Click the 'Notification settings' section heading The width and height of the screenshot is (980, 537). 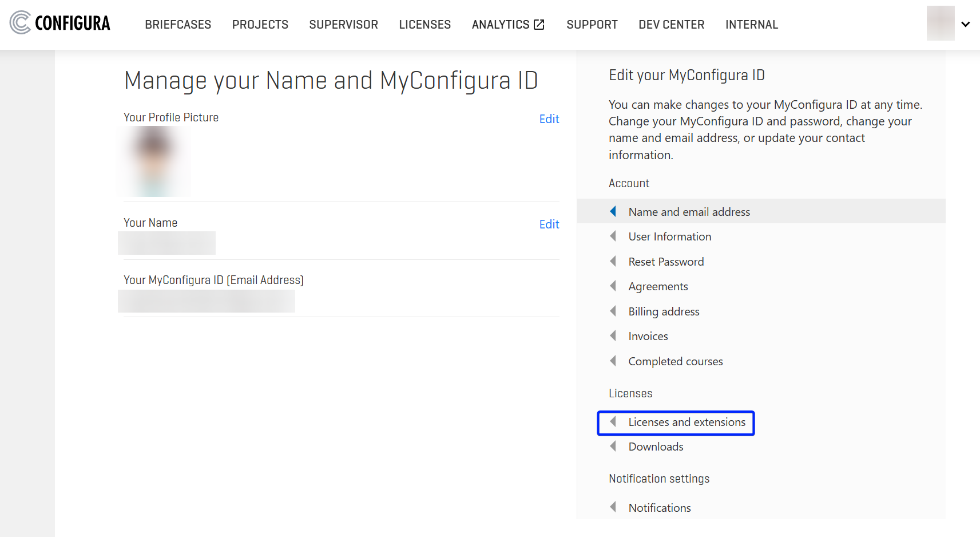click(x=659, y=479)
